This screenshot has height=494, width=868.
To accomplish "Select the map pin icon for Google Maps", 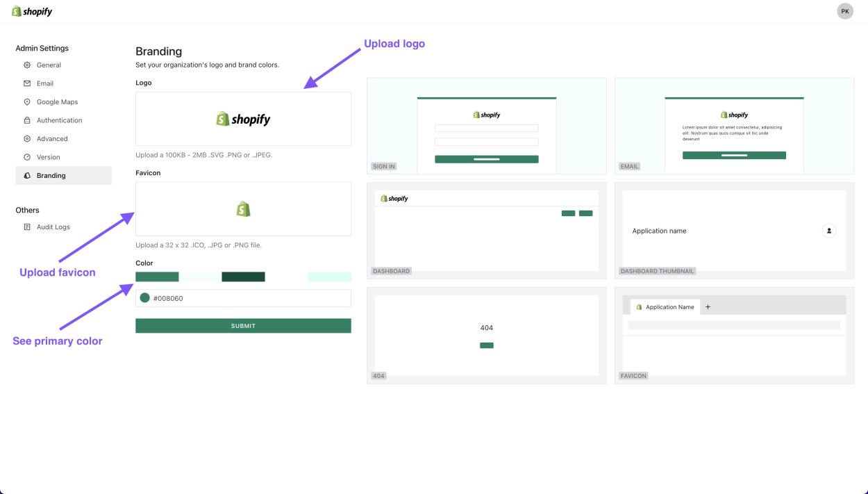I will pyautogui.click(x=27, y=102).
